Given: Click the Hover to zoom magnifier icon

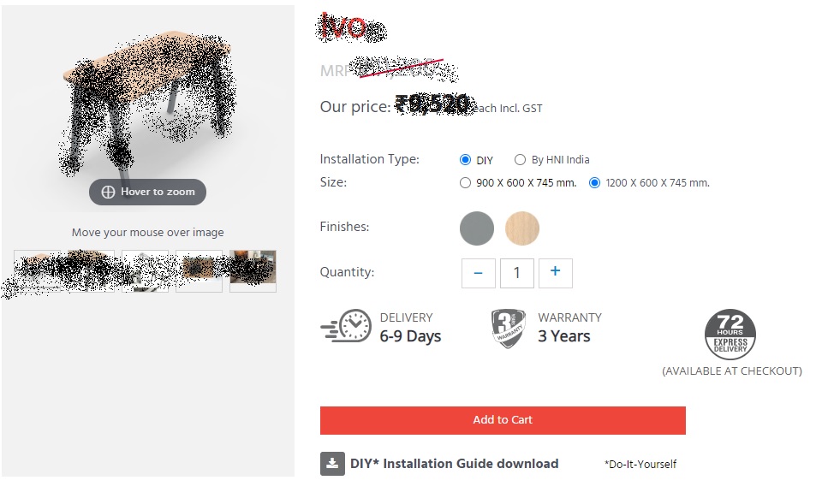Looking at the screenshot, I should point(108,192).
